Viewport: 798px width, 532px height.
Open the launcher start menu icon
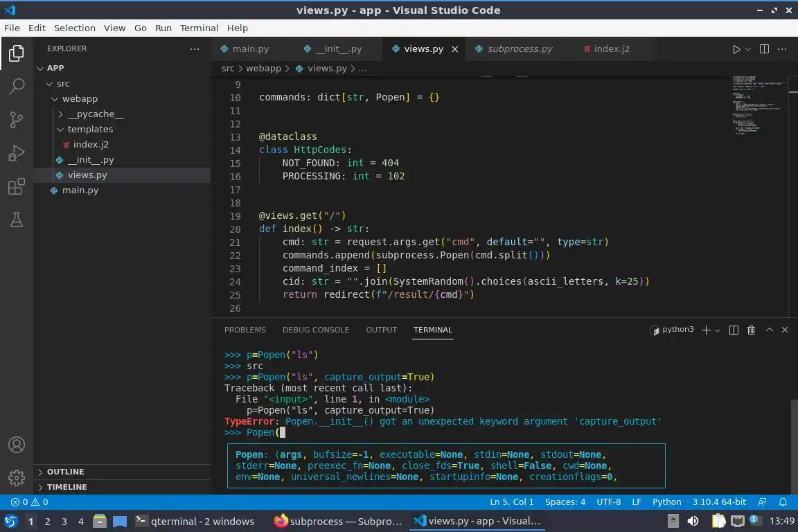click(x=10, y=522)
